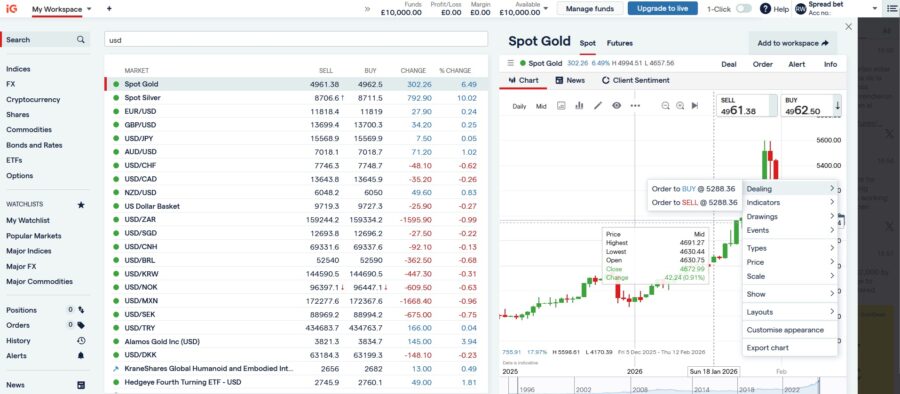Click the Deal button
The width and height of the screenshot is (900, 394).
(728, 64)
